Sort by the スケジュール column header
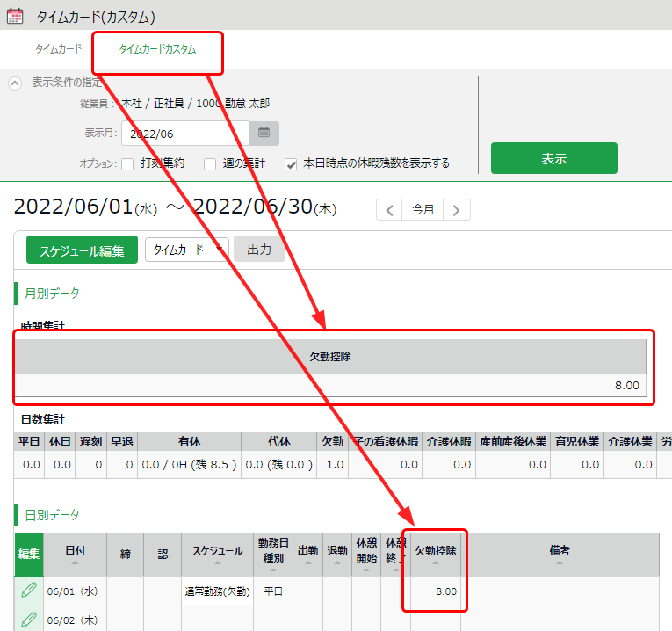Screen dimensions: 672x631 tap(217, 554)
